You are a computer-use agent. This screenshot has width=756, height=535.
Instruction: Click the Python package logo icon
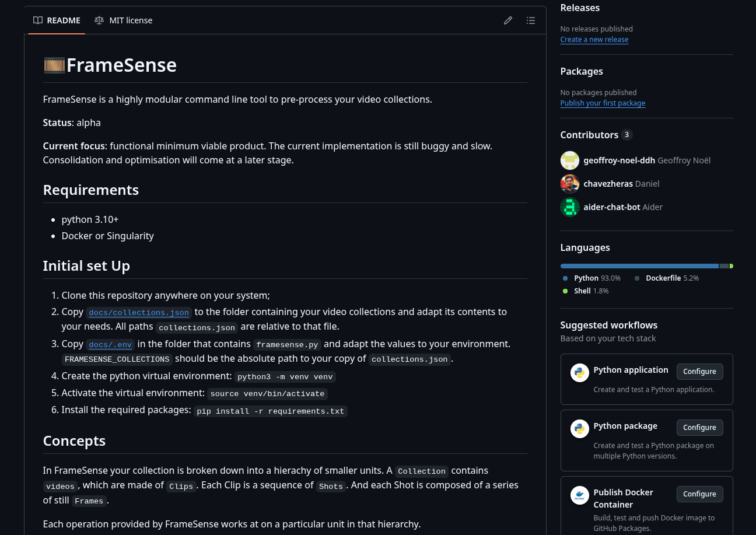[580, 429]
